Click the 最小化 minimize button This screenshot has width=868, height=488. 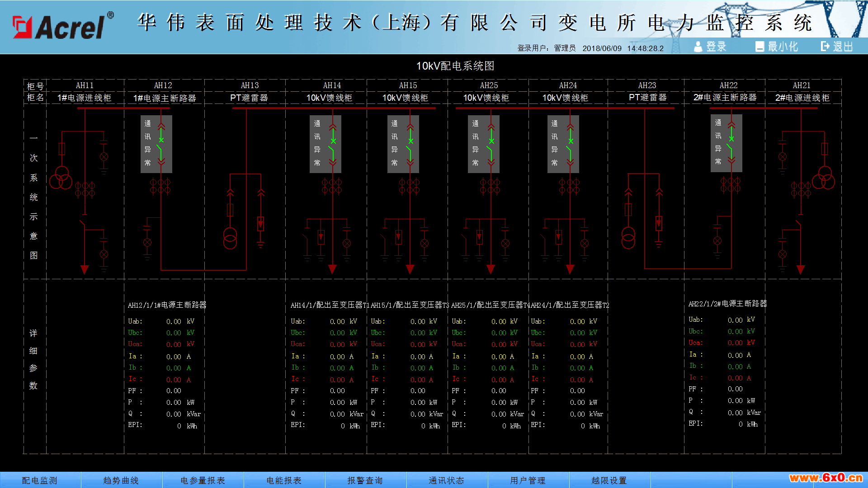(777, 47)
